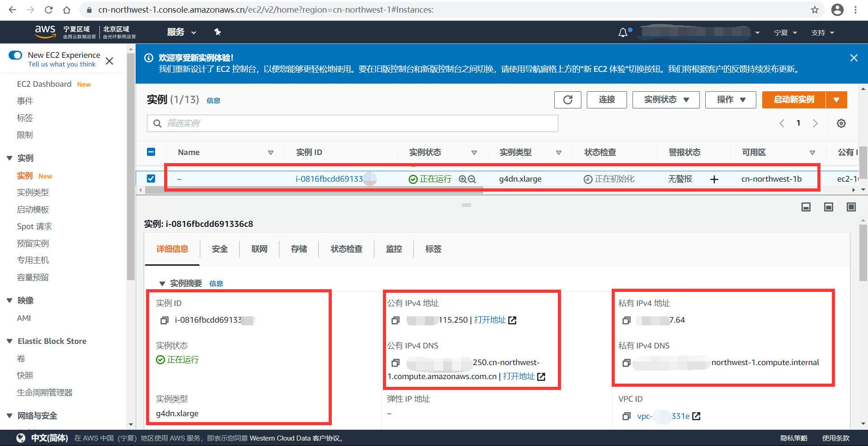Uncheck the selected instance row checkbox

click(151, 178)
